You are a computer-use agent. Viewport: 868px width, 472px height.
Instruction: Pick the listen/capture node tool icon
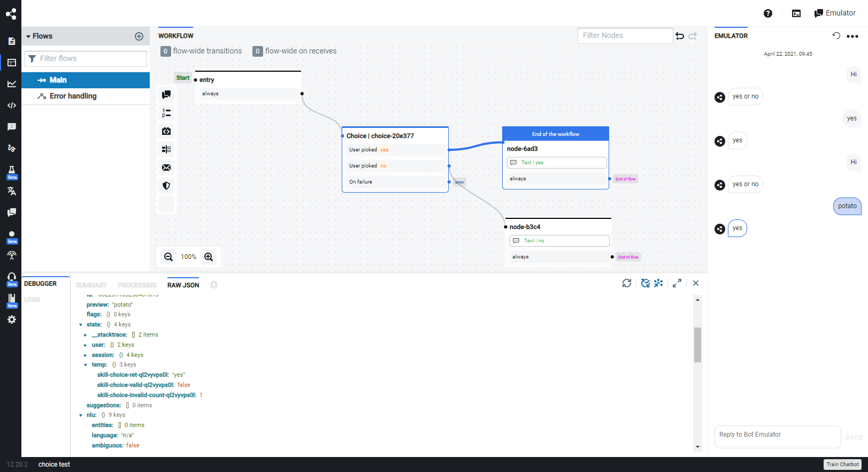[x=166, y=131]
